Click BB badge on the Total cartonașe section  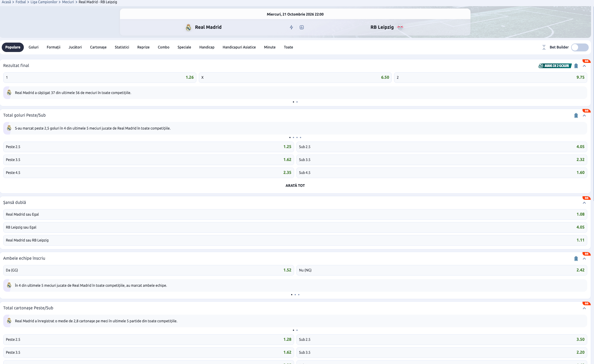coord(586,303)
